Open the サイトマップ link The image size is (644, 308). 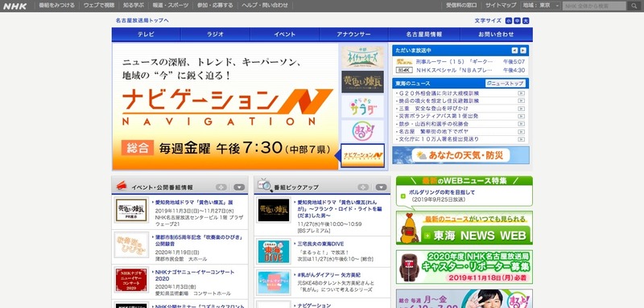coord(501,6)
